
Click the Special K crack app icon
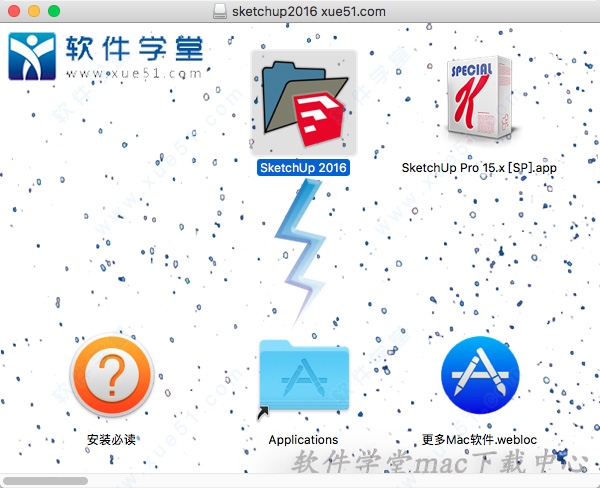480,99
